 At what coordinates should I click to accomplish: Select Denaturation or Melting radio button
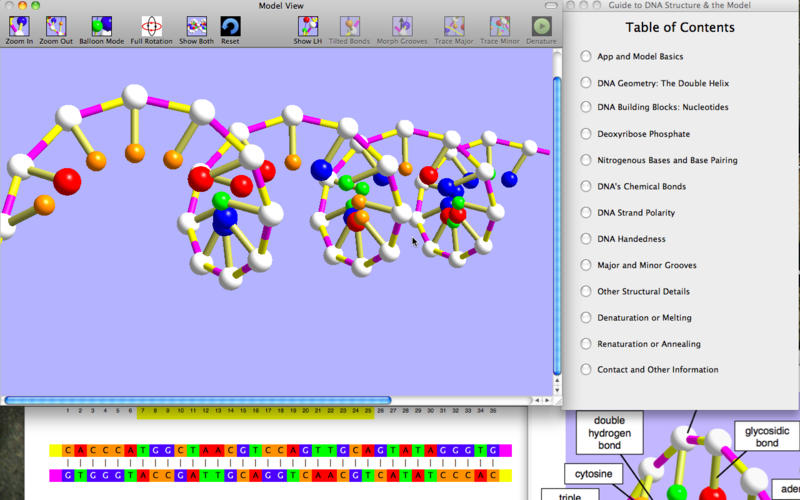coord(586,317)
